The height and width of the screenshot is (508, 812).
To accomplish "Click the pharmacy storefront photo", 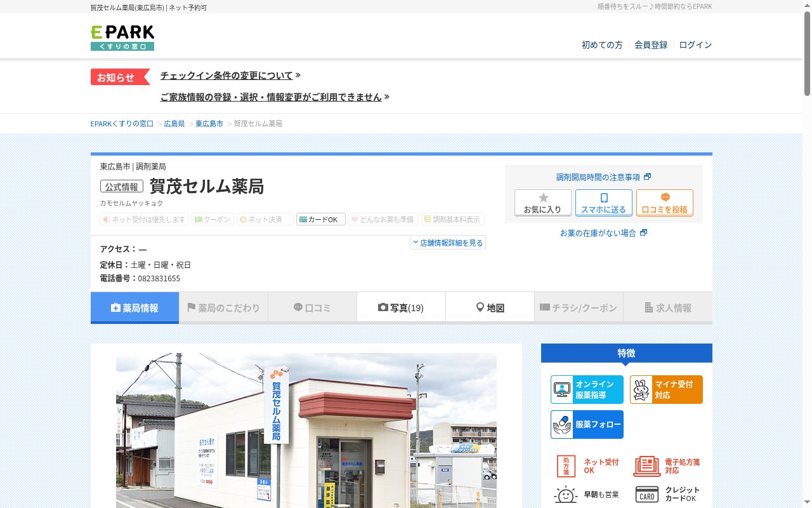I will [306, 431].
